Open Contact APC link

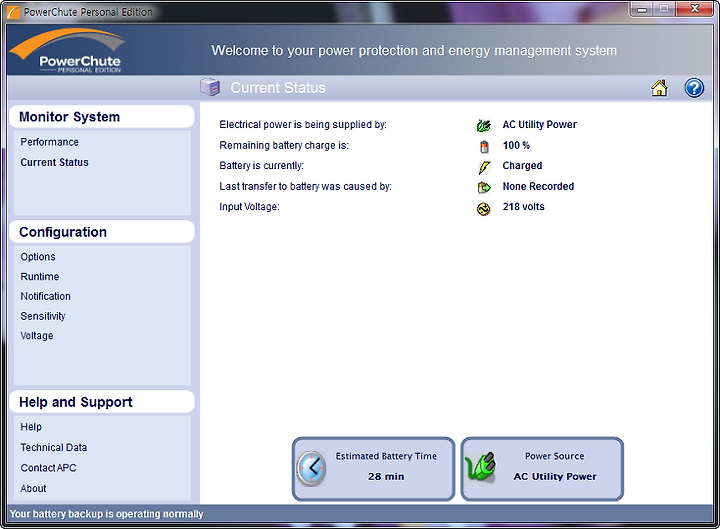48,467
